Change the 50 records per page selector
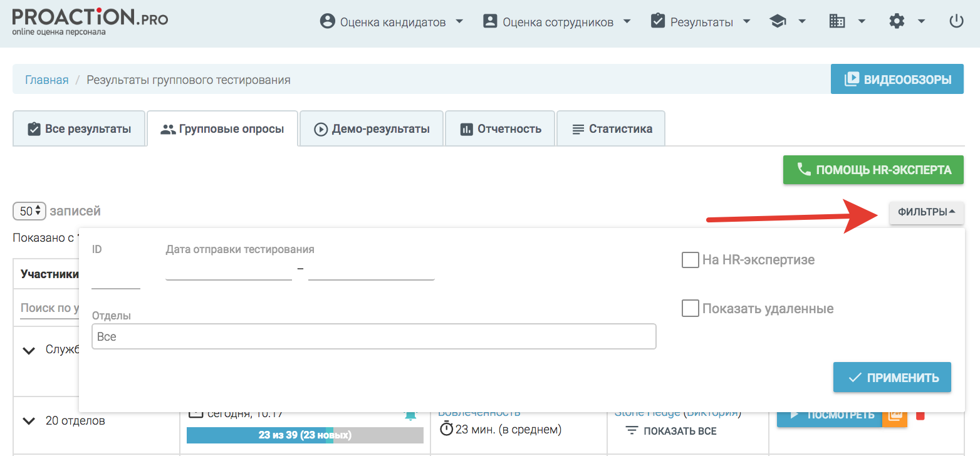Viewport: 980px width, 456px height. pyautogui.click(x=29, y=211)
